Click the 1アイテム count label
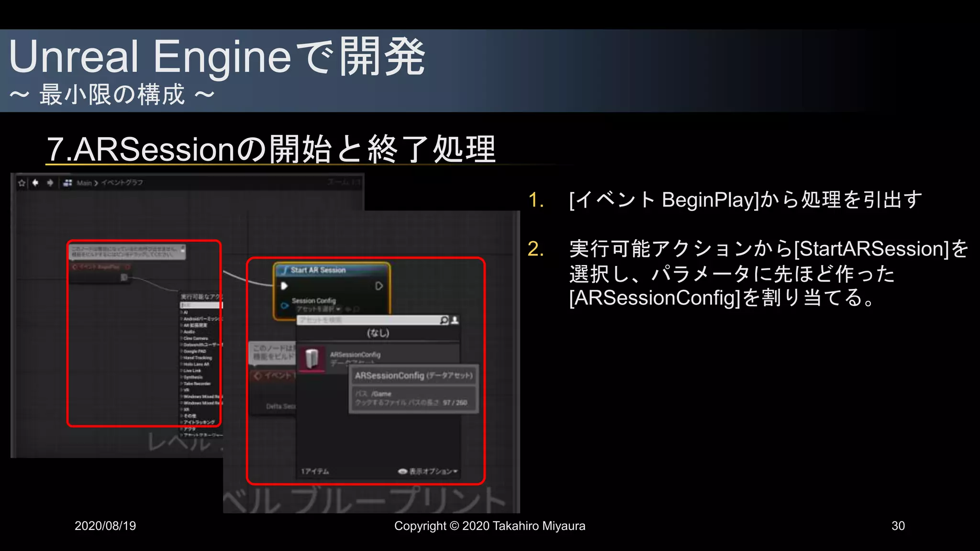The image size is (980, 551). click(315, 472)
